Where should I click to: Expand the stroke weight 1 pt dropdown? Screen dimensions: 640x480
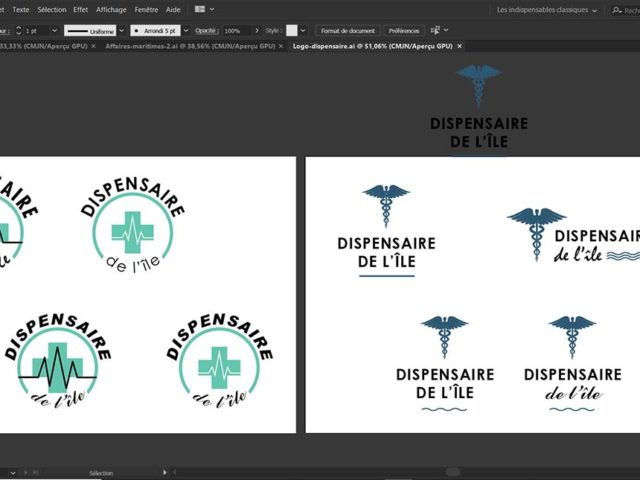point(53,31)
